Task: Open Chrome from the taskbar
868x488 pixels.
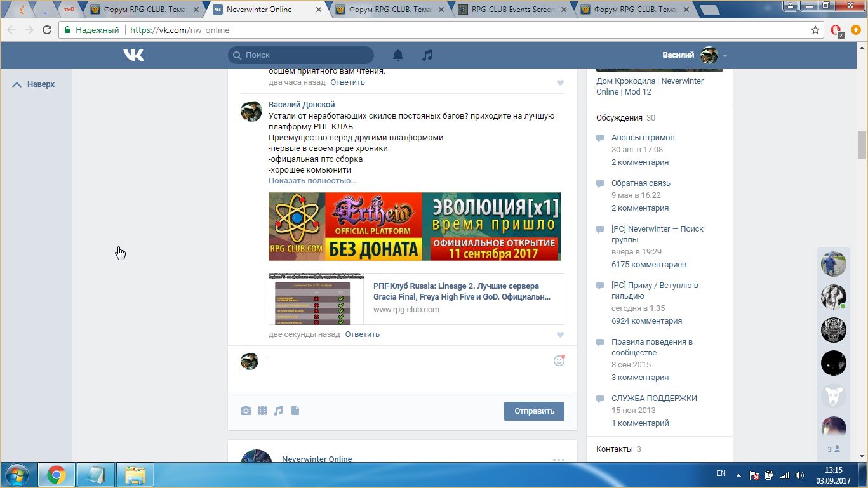Action: tap(56, 475)
